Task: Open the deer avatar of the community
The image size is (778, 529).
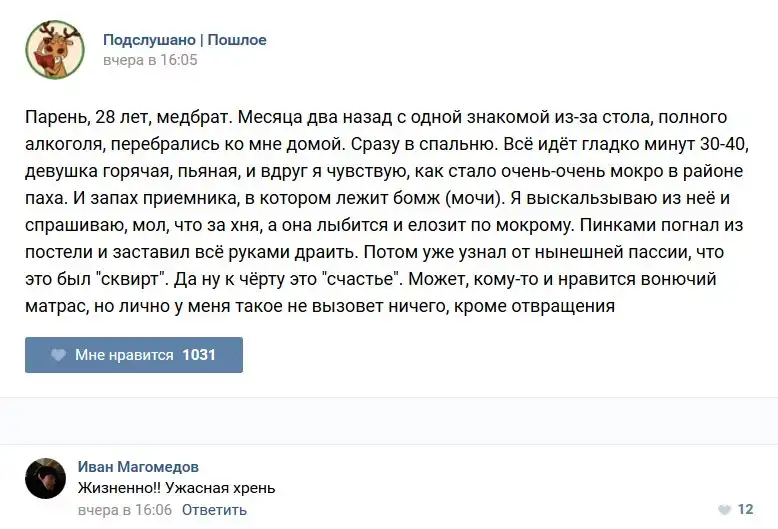Action: pos(54,49)
